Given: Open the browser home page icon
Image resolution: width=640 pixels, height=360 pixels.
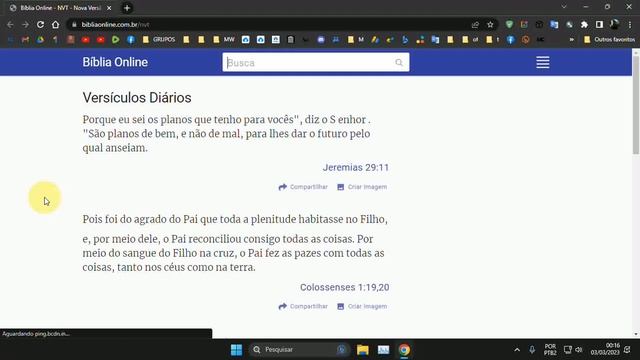Looking at the screenshot, I should pyautogui.click(x=56, y=24).
